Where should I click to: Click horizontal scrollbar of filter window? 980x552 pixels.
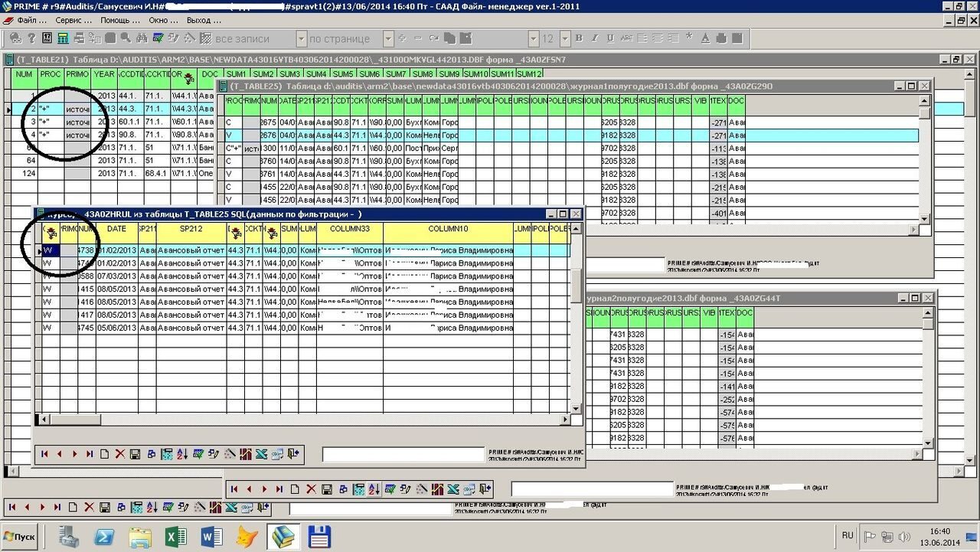(303, 418)
